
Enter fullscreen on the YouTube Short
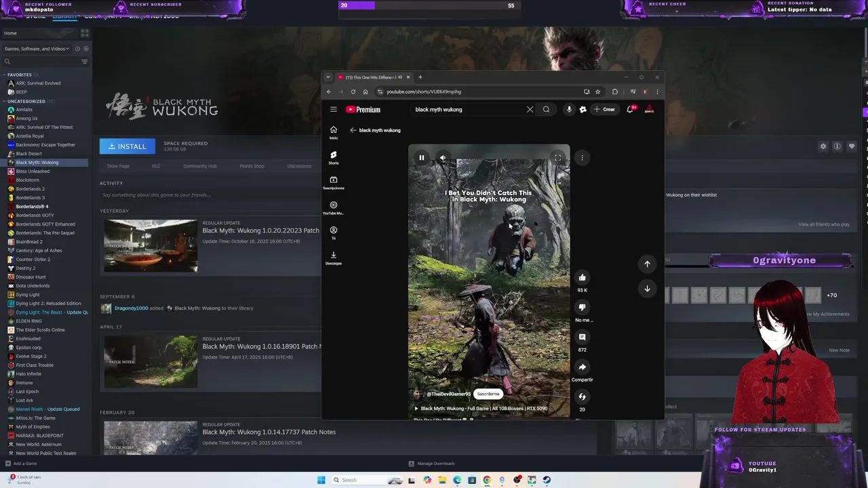(x=557, y=158)
